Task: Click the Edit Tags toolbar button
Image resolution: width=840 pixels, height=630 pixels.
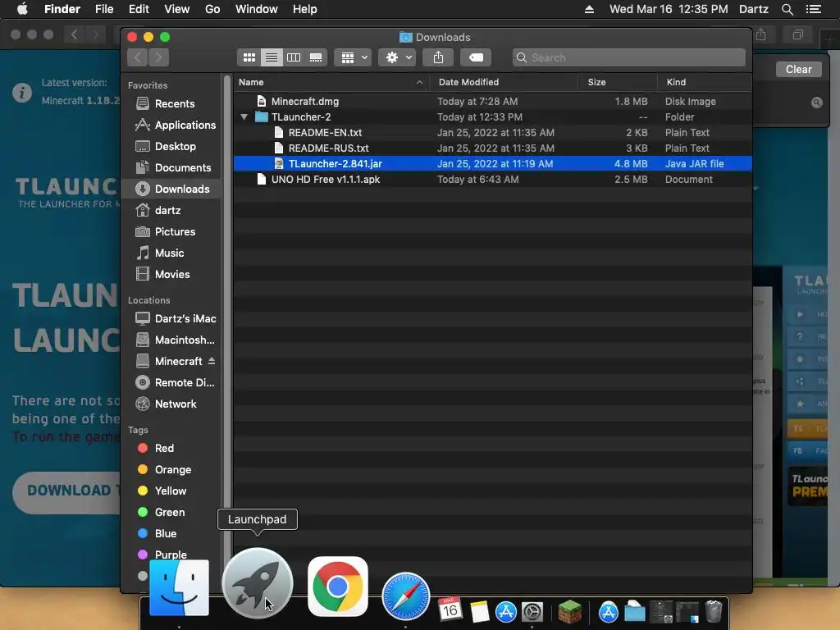Action: tap(476, 57)
